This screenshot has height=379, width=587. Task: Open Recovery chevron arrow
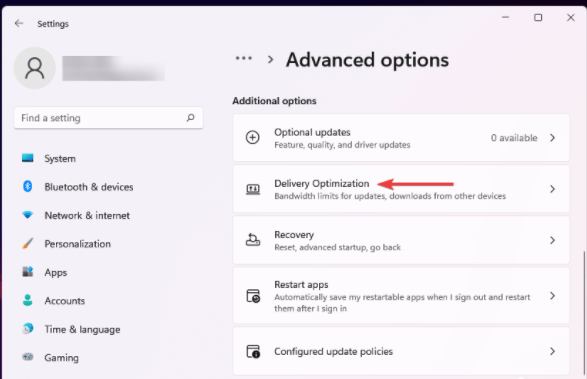pos(553,240)
